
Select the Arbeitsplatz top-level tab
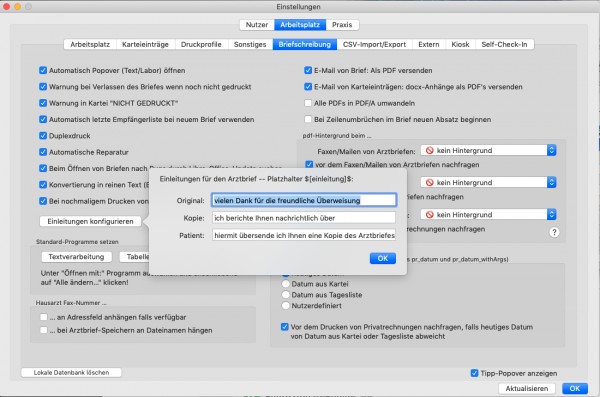point(300,25)
